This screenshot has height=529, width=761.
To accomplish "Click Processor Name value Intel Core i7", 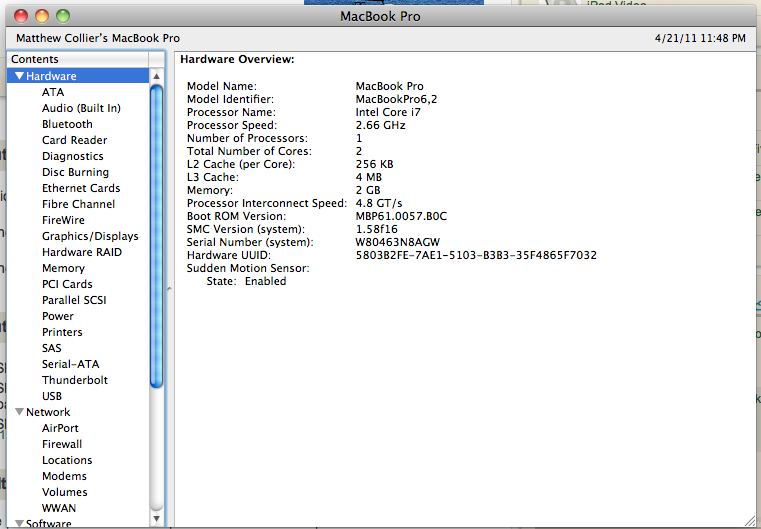I will [x=388, y=112].
